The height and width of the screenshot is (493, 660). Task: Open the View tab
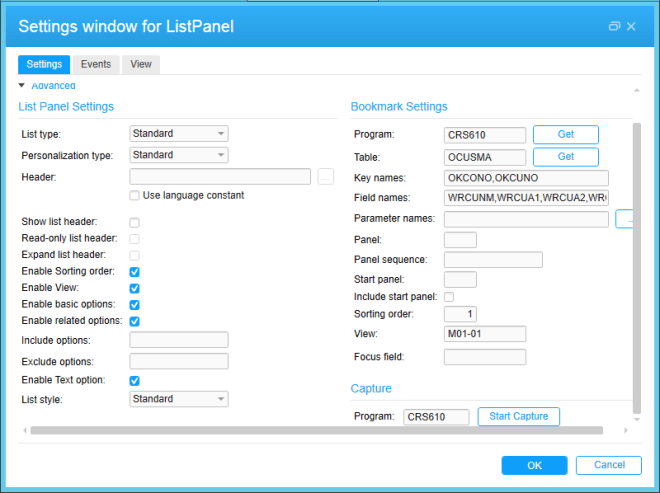tap(141, 64)
